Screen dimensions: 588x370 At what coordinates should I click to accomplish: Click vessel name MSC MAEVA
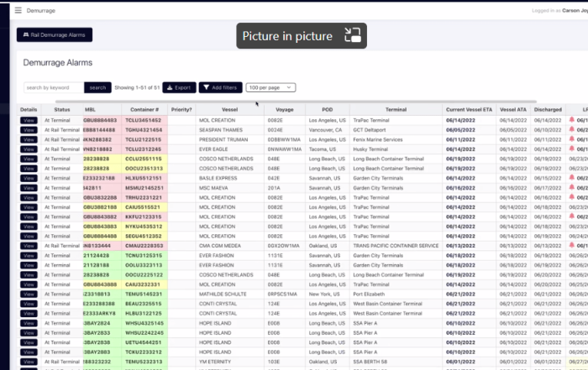point(213,188)
